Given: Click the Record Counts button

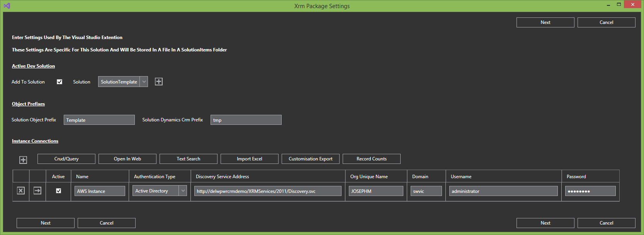Looking at the screenshot, I should pos(372,159).
